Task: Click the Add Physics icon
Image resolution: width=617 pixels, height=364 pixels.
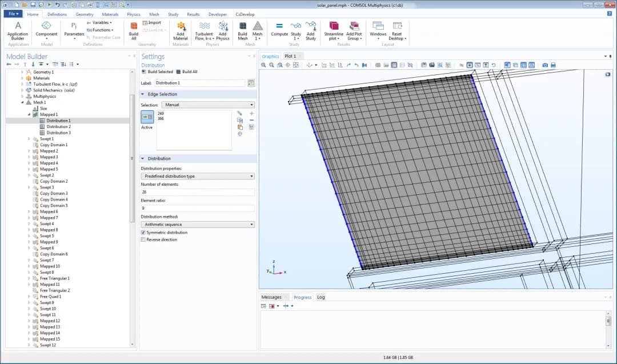Action: tap(223, 26)
